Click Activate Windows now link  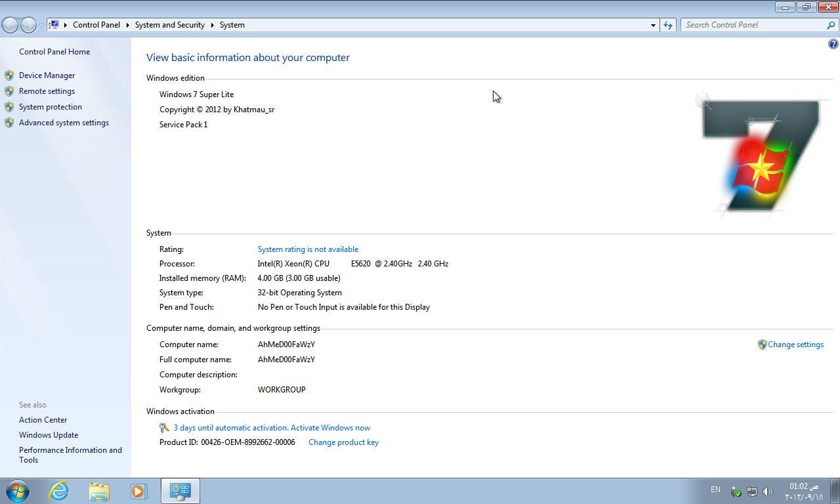pos(330,428)
